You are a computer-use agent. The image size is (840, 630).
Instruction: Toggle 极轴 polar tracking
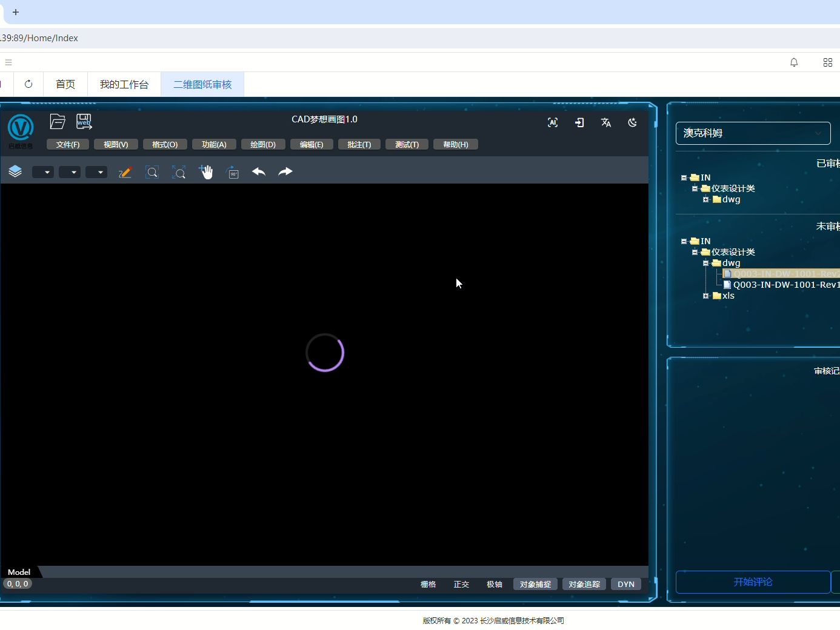tap(495, 585)
